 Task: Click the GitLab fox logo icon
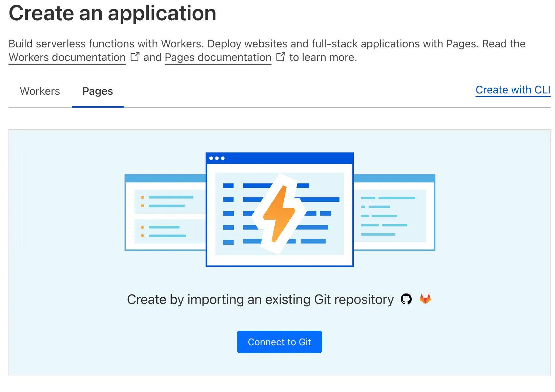(425, 299)
